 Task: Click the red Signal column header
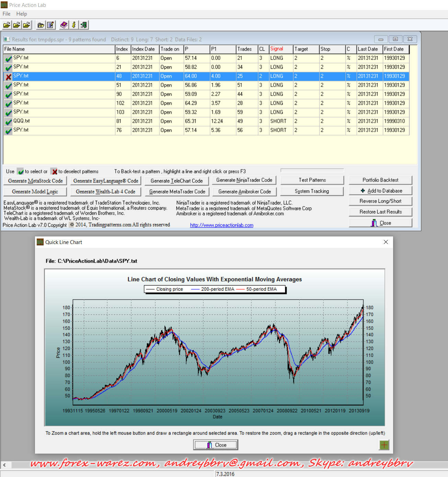[x=277, y=49]
